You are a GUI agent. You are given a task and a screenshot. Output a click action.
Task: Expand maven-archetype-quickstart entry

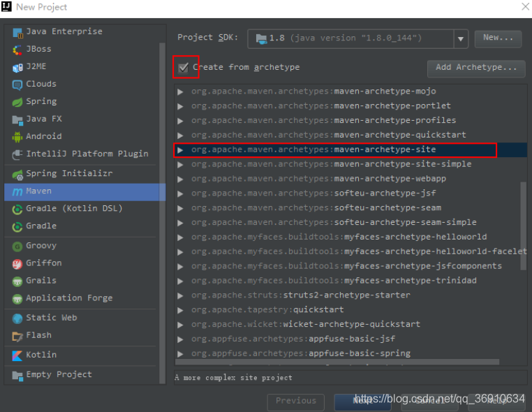[181, 135]
